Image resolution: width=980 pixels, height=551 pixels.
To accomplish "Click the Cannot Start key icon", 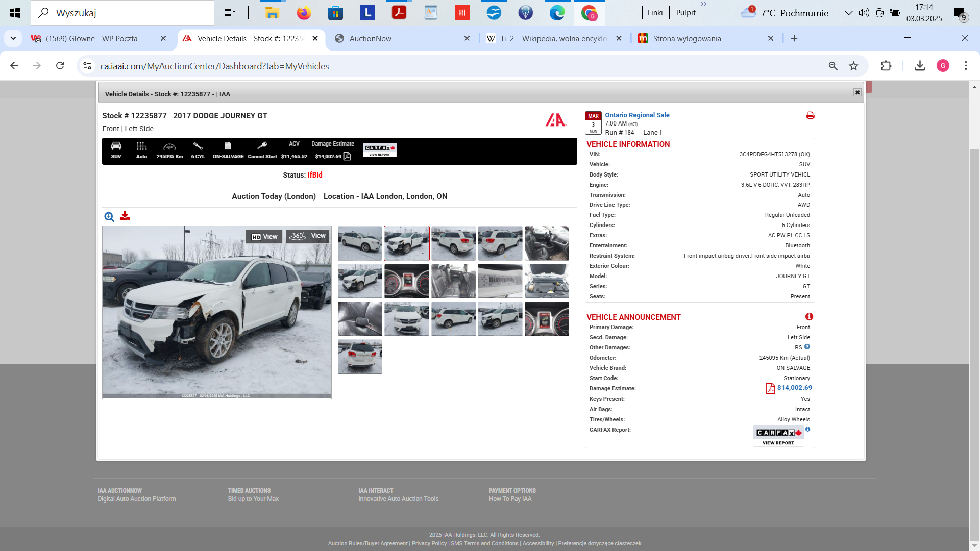I will tap(262, 146).
